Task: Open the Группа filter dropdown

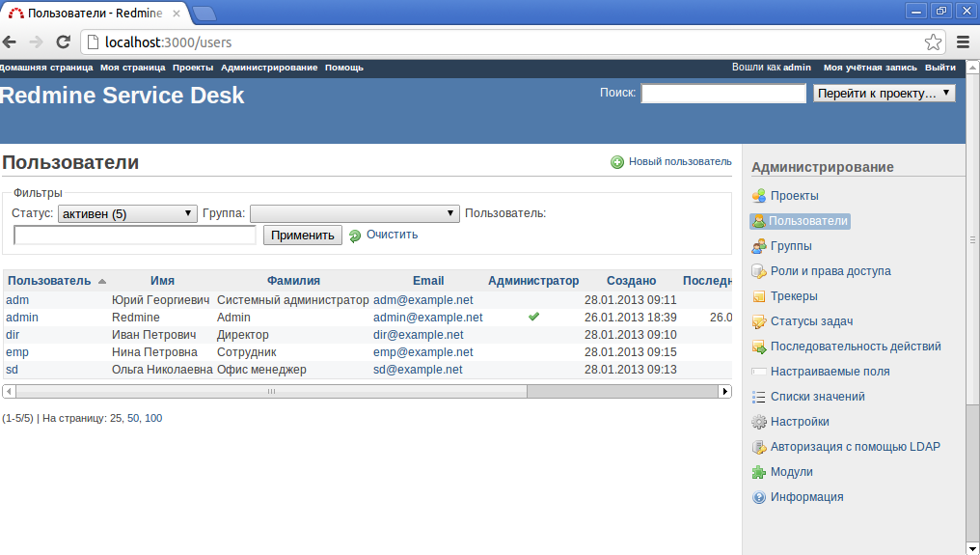Action: pyautogui.click(x=354, y=213)
